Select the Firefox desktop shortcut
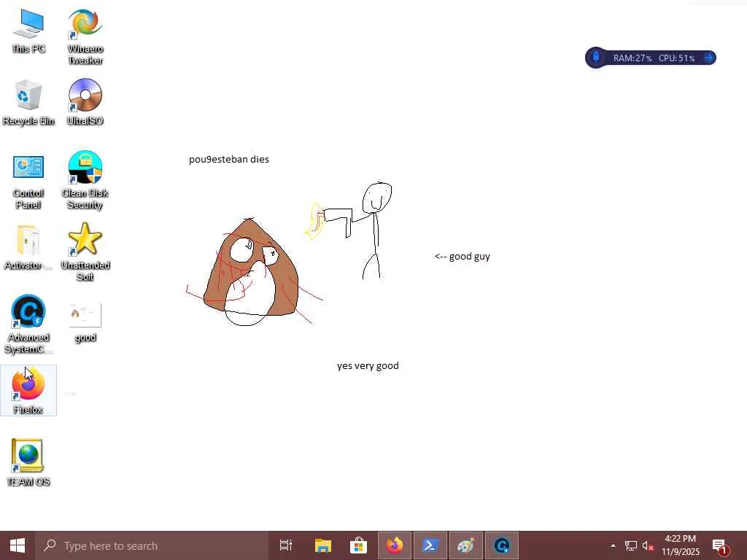The image size is (747, 560). (28, 391)
